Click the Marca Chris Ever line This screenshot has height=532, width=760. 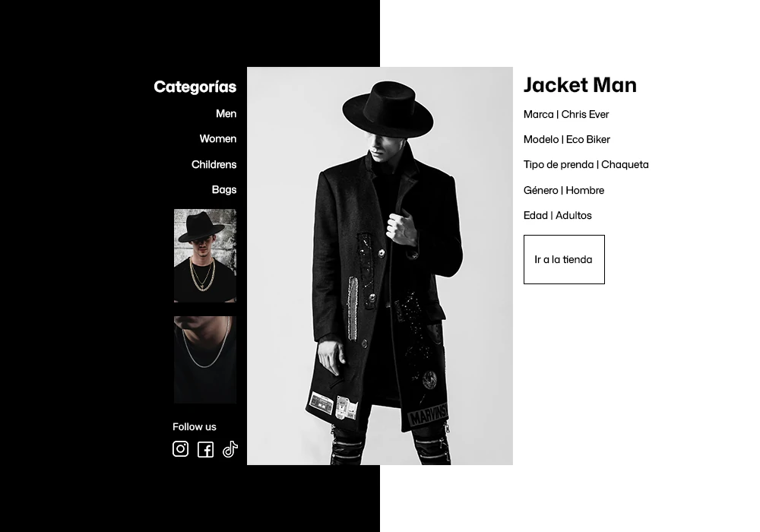click(x=566, y=114)
